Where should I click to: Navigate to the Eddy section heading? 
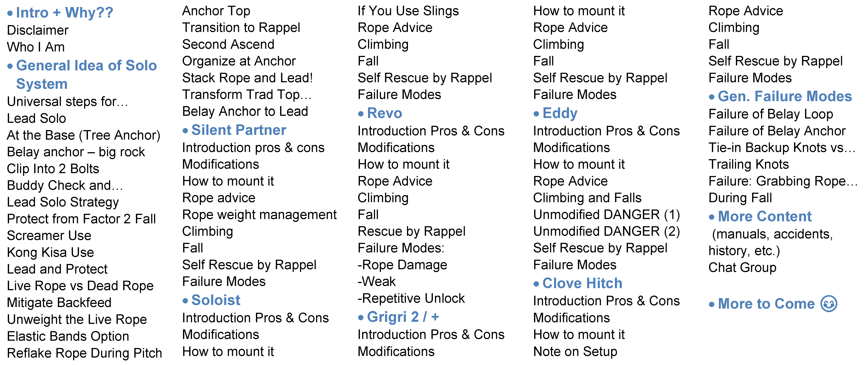pyautogui.click(x=560, y=113)
